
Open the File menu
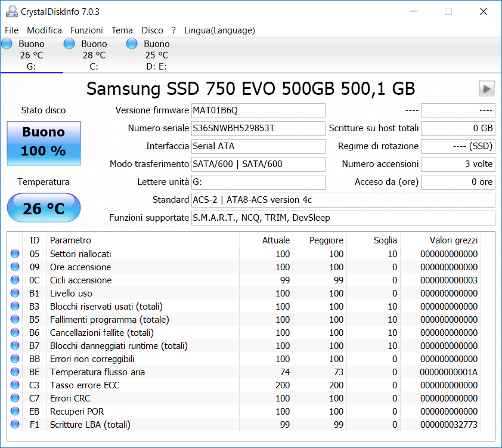pos(11,30)
